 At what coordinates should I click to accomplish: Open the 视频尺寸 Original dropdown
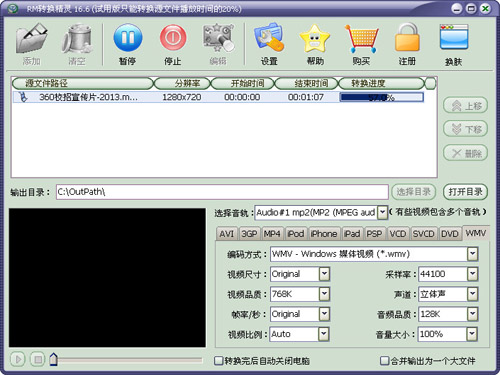pyautogui.click(x=324, y=274)
